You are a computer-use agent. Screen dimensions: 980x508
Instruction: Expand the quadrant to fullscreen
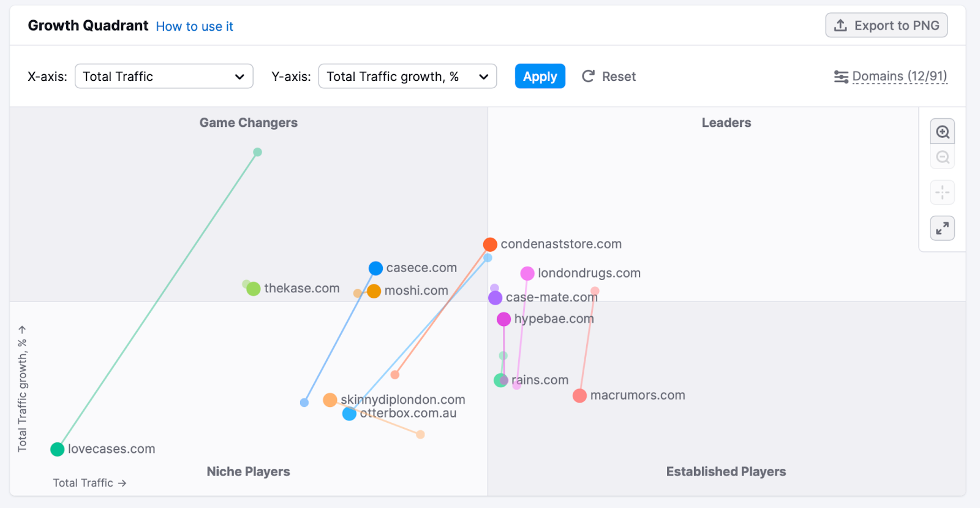click(941, 227)
